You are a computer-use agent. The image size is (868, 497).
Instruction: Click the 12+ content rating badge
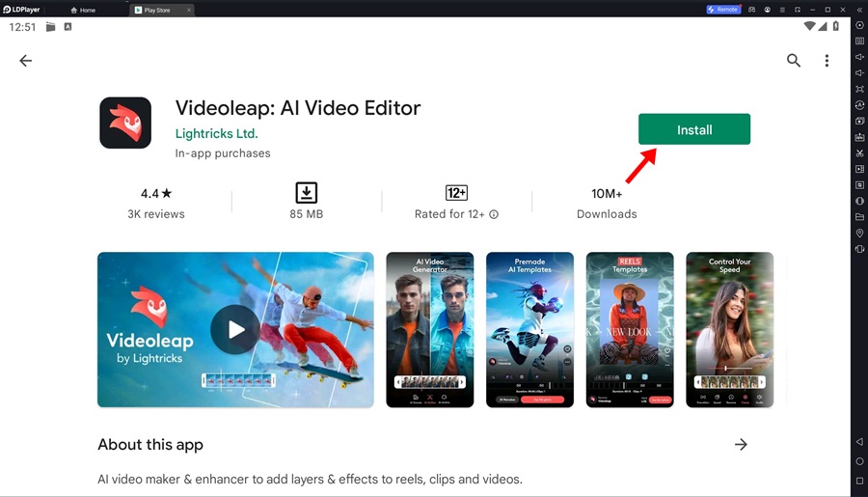pyautogui.click(x=456, y=193)
